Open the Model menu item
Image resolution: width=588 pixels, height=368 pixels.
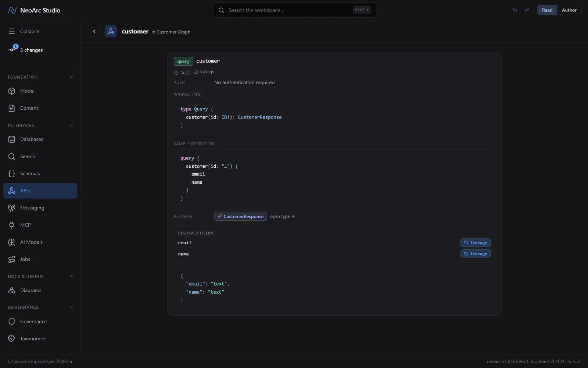point(40,91)
